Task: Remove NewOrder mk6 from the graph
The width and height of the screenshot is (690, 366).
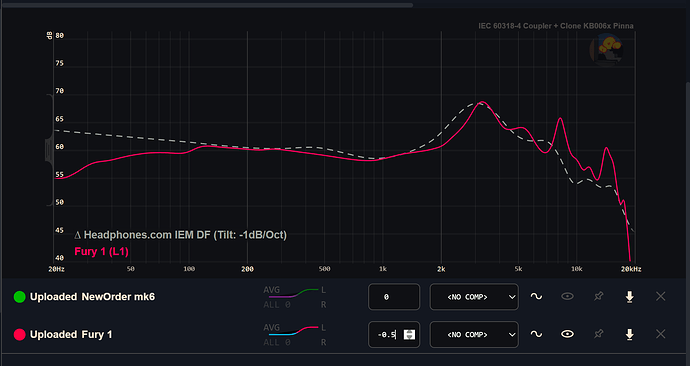Action: (x=661, y=296)
